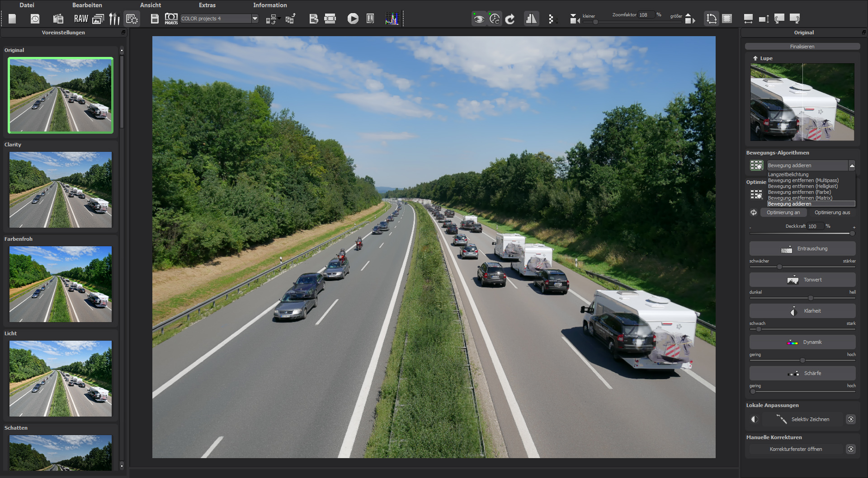Image resolution: width=868 pixels, height=478 pixels.
Task: Toggle the fit-to-window arrows icon
Action: click(x=711, y=19)
